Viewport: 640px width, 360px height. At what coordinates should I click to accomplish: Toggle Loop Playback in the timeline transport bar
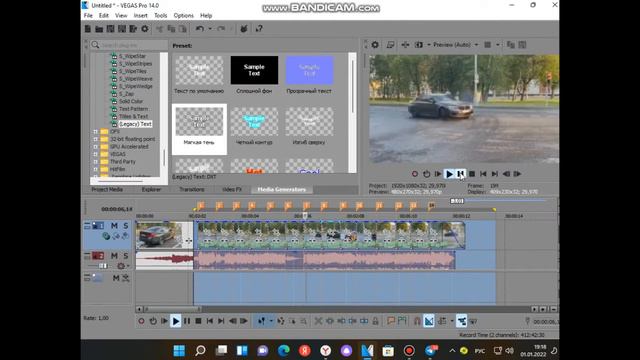(153, 321)
